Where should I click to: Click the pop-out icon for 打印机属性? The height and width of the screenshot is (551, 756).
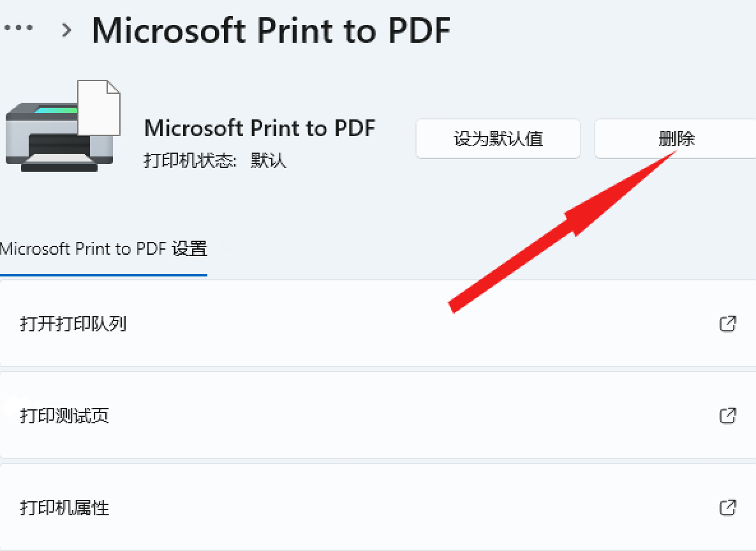coord(727,507)
